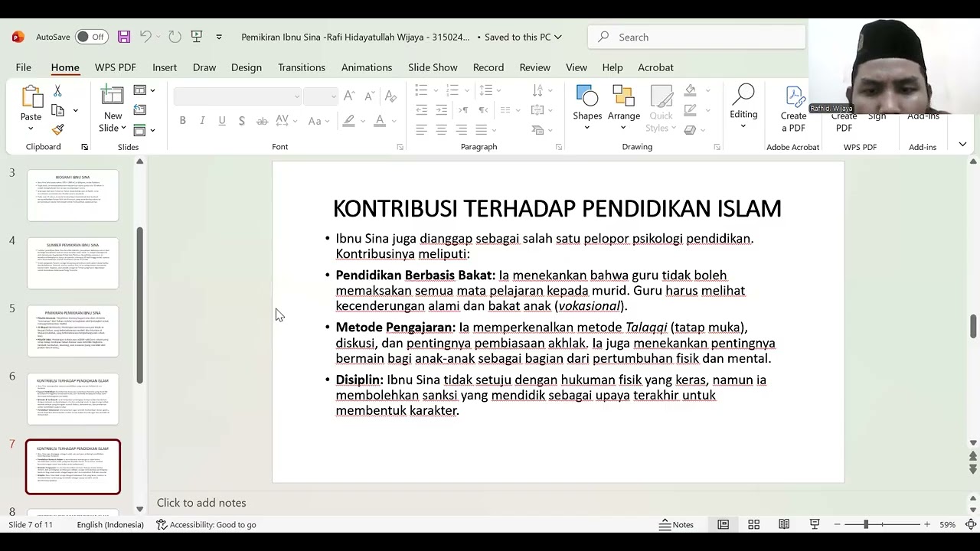Toggle Italic formatting
Viewport: 980px width, 551px height.
(x=202, y=121)
